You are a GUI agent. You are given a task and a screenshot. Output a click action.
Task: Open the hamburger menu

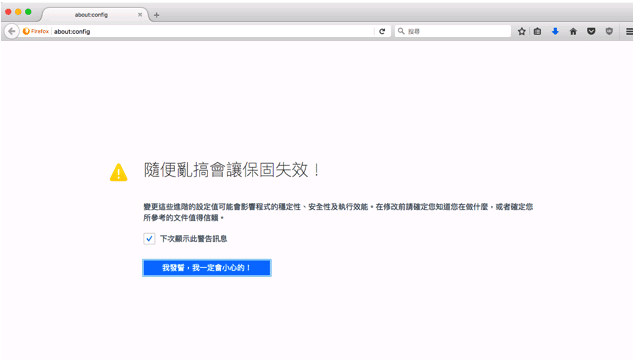[x=629, y=31]
